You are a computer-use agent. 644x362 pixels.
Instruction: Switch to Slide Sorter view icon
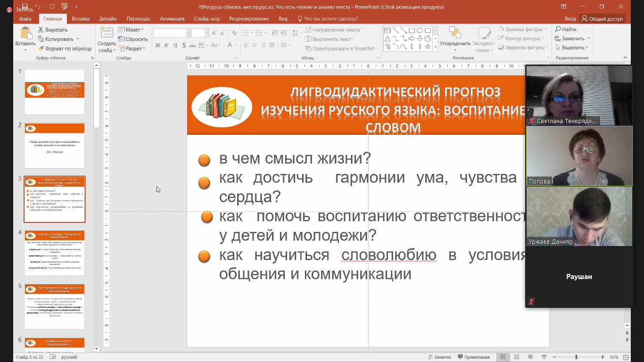517,357
